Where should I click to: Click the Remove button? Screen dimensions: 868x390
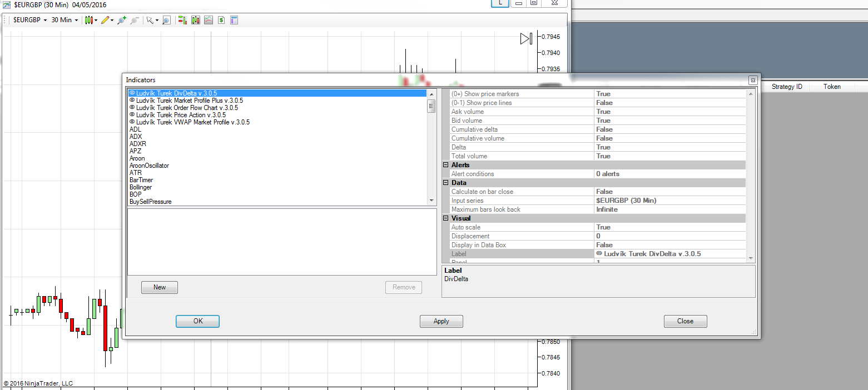(x=404, y=287)
